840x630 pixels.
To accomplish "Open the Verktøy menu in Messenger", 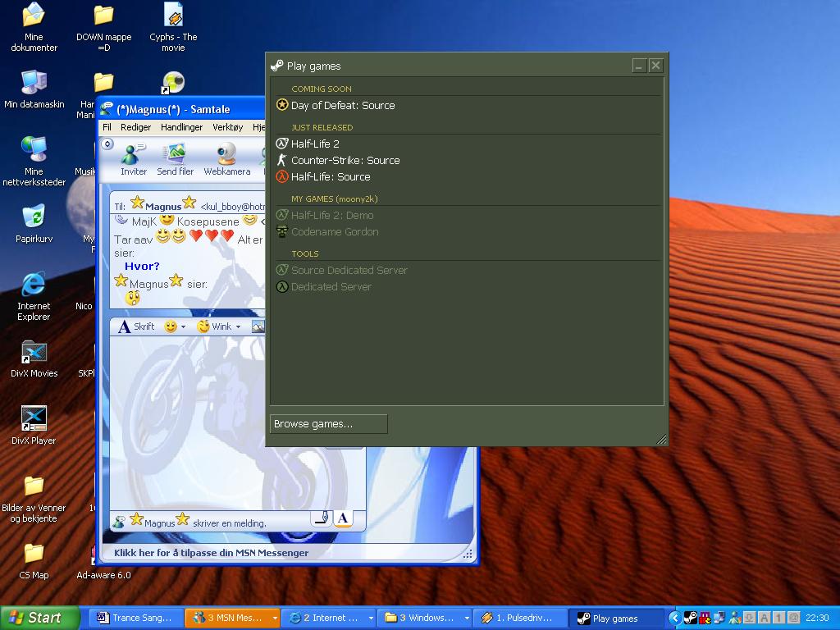I will pos(228,127).
